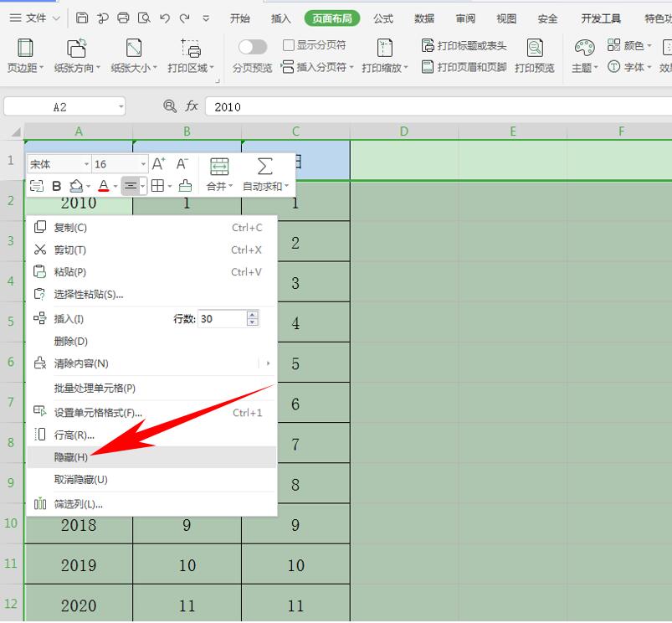Increase the 行数 value with the up stepper
The height and width of the screenshot is (623, 672).
pyautogui.click(x=251, y=313)
